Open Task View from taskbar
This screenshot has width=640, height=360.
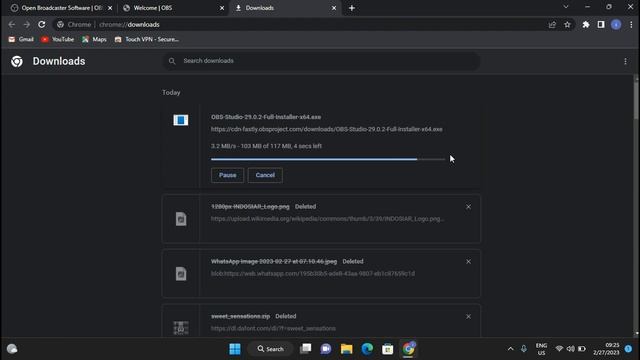click(305, 349)
